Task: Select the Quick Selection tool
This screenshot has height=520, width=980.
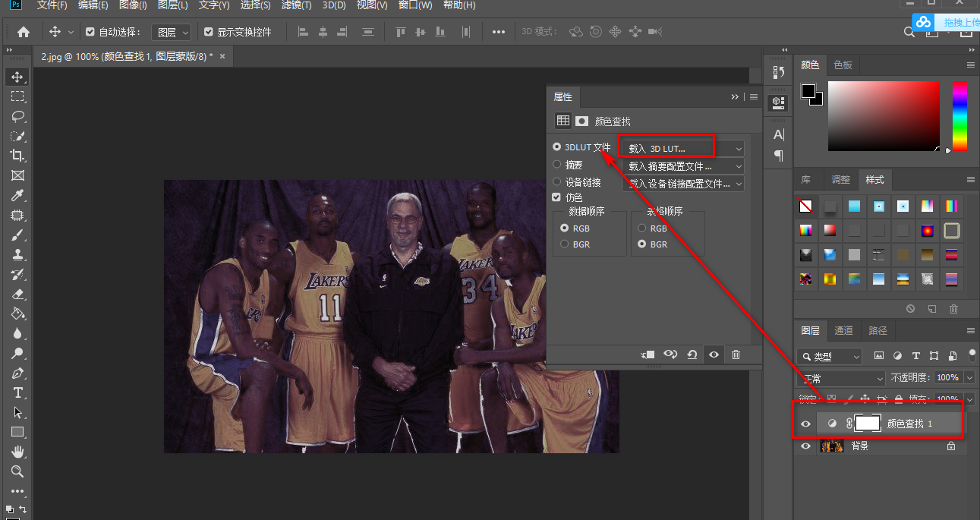Action: 17,136
